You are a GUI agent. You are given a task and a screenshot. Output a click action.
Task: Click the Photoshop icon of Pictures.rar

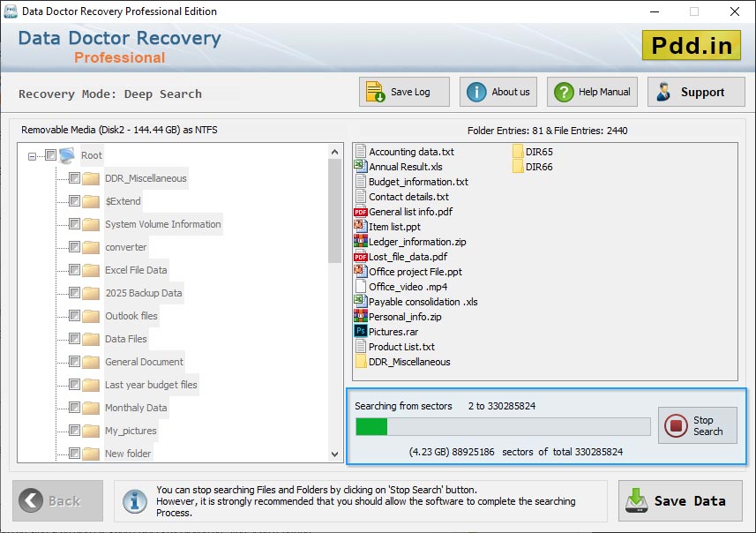(361, 332)
